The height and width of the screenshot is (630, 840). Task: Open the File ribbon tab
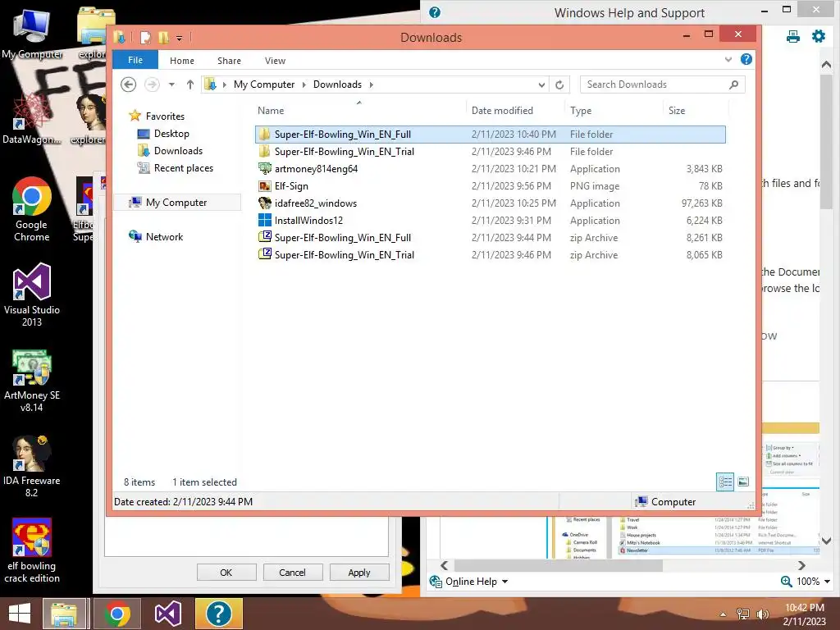click(135, 60)
